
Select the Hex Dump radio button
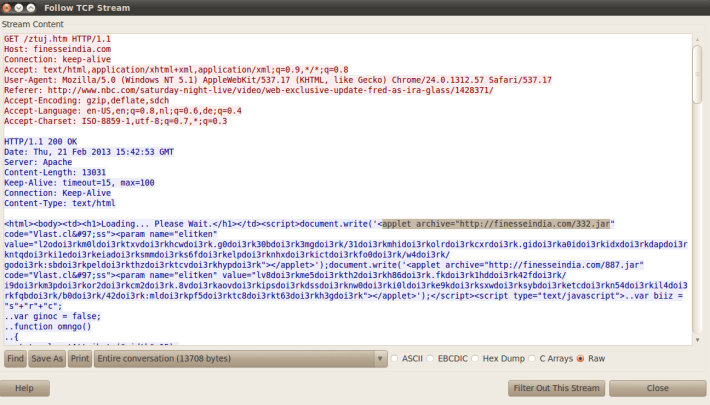475,359
